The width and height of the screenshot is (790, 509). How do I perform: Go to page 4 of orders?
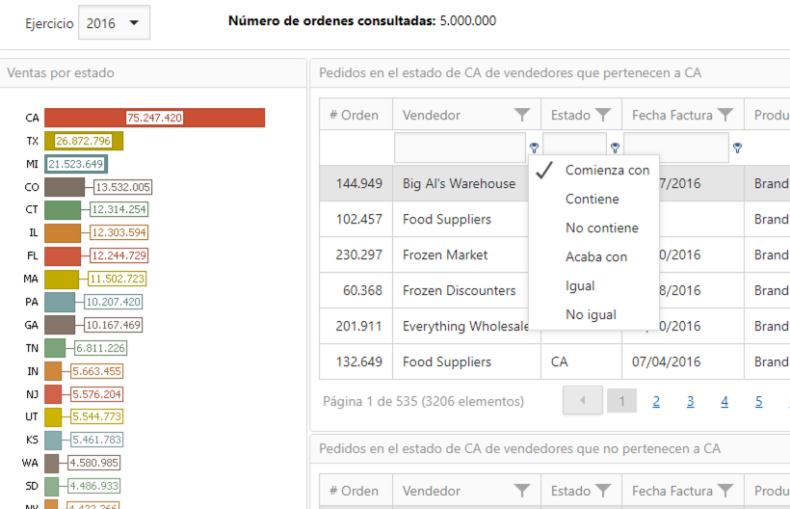[x=725, y=401]
